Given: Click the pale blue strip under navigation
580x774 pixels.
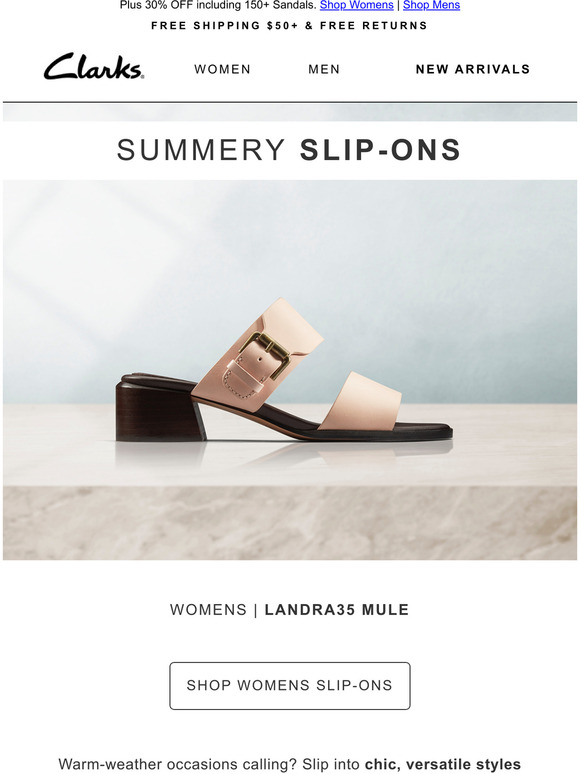Looking at the screenshot, I should coord(290,113).
